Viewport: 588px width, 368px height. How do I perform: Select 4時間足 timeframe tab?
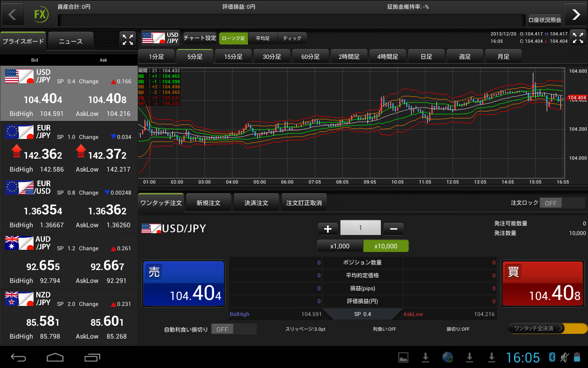(x=388, y=57)
